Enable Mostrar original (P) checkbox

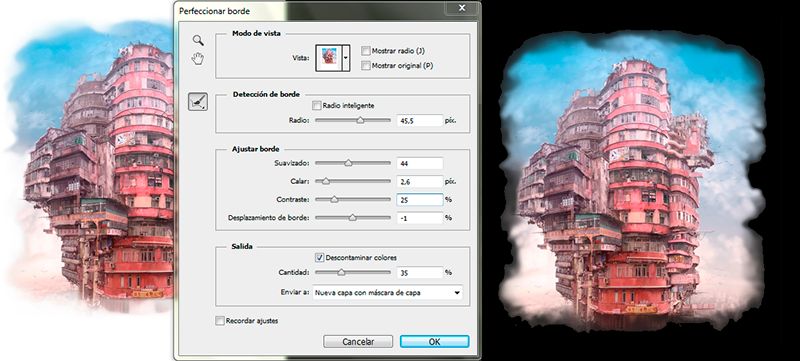[365, 65]
